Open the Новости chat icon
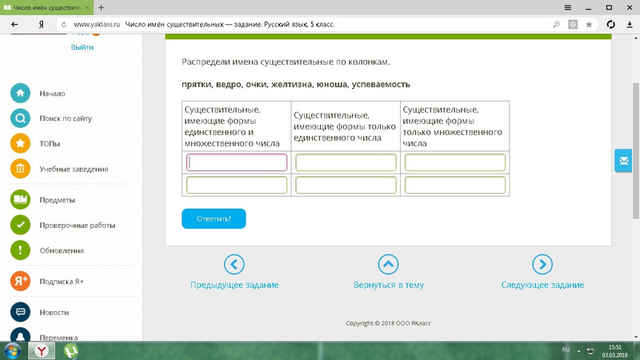 (x=20, y=312)
